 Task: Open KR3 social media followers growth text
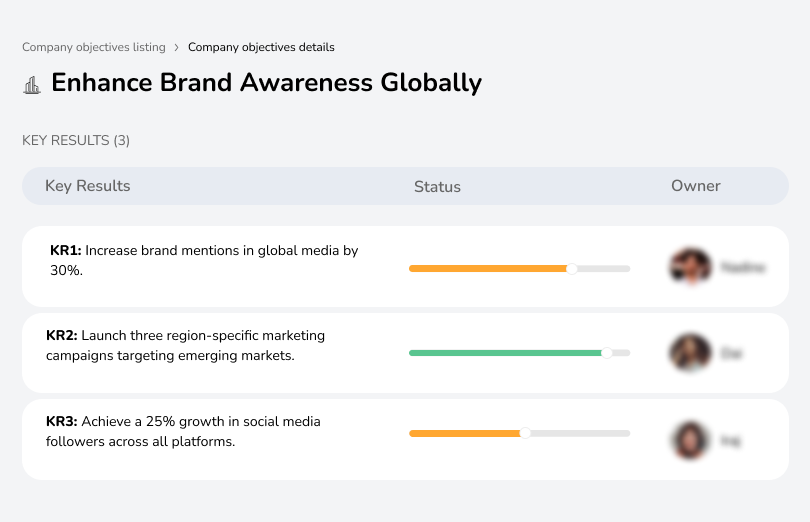183,432
